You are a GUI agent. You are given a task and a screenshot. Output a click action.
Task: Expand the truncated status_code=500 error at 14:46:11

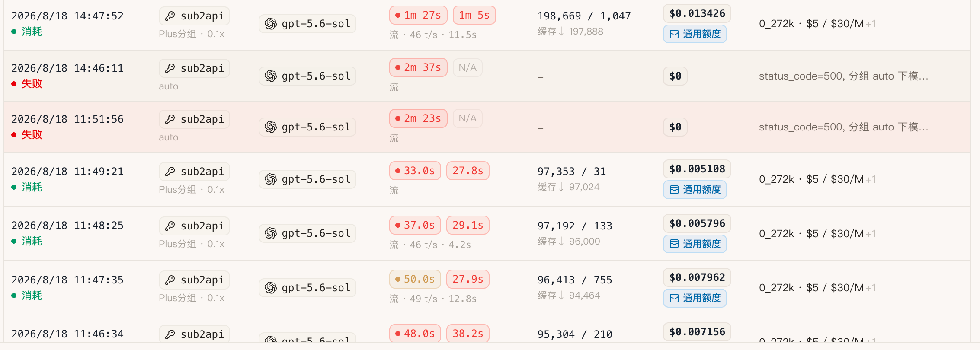point(843,76)
